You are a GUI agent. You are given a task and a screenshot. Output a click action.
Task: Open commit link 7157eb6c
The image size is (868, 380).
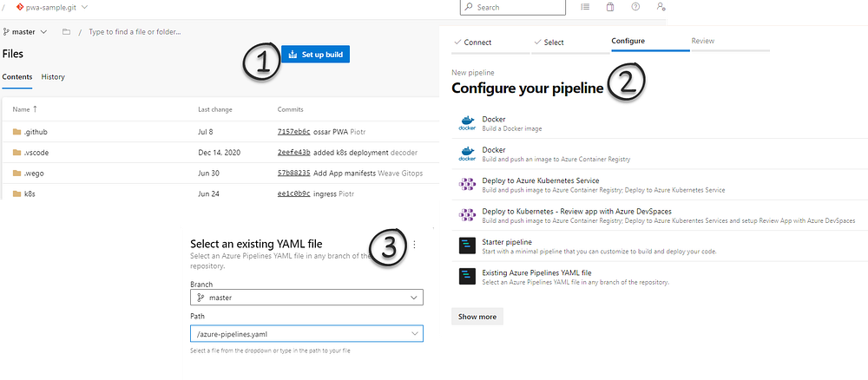tap(293, 132)
